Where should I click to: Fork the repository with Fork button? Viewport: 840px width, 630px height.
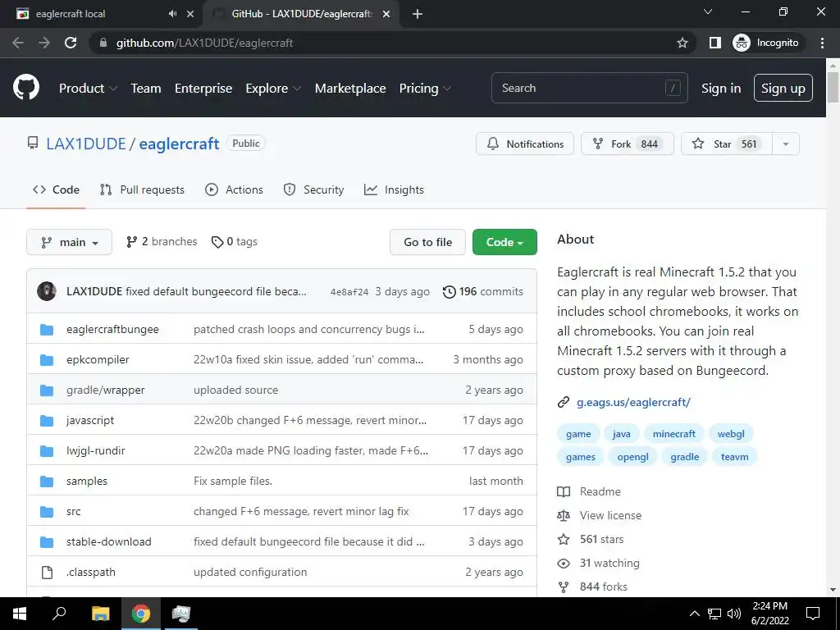628,144
